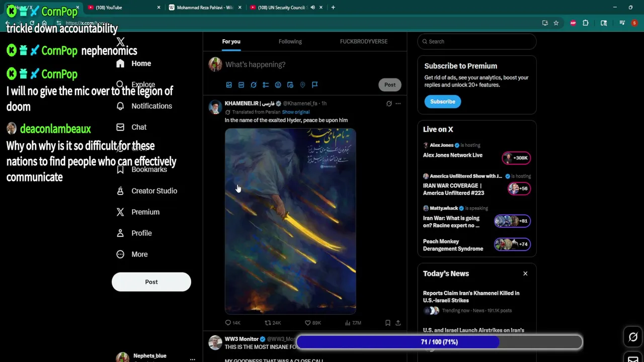Click the X search box

(x=477, y=41)
